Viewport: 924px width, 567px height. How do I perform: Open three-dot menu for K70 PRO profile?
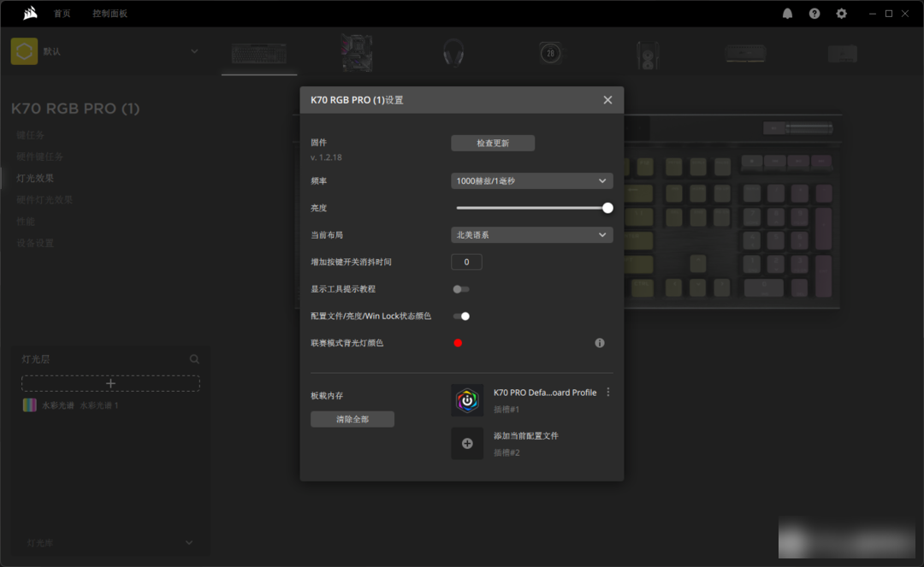608,393
